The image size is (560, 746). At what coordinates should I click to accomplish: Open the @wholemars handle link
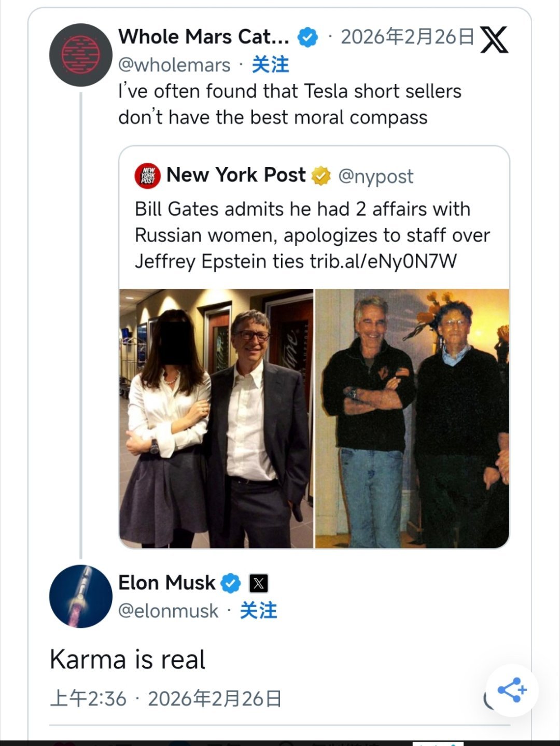click(x=174, y=65)
